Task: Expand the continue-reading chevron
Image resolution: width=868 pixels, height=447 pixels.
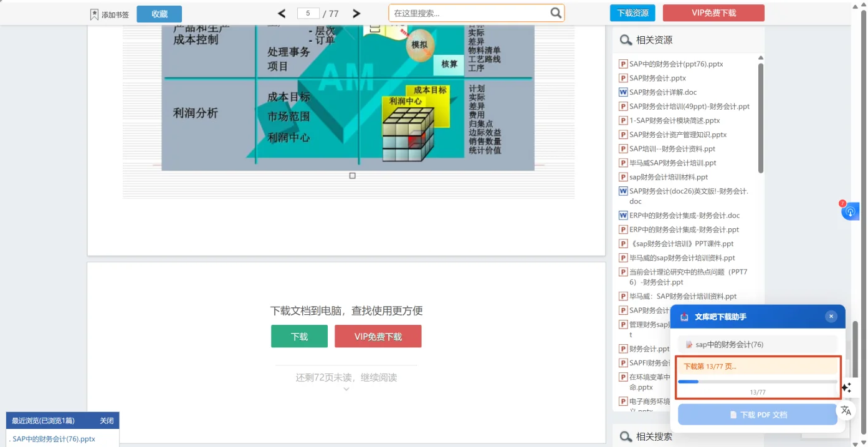Action: 346,389
